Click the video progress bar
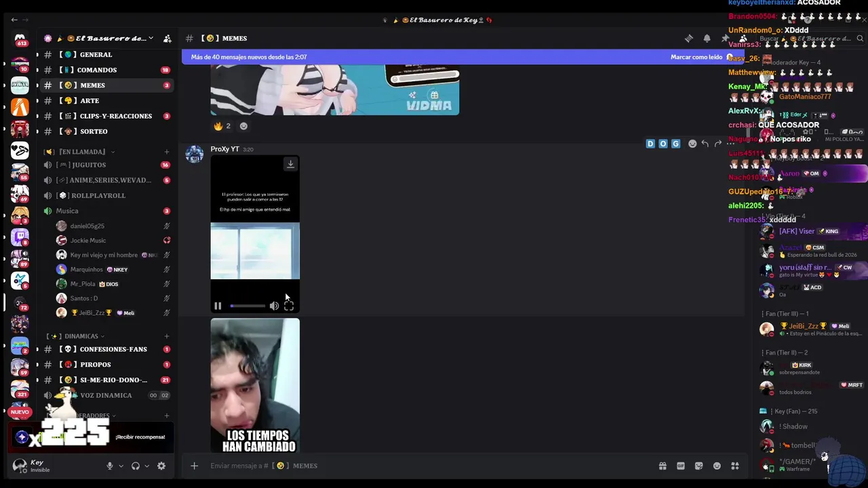This screenshot has width=868, height=488. (247, 306)
